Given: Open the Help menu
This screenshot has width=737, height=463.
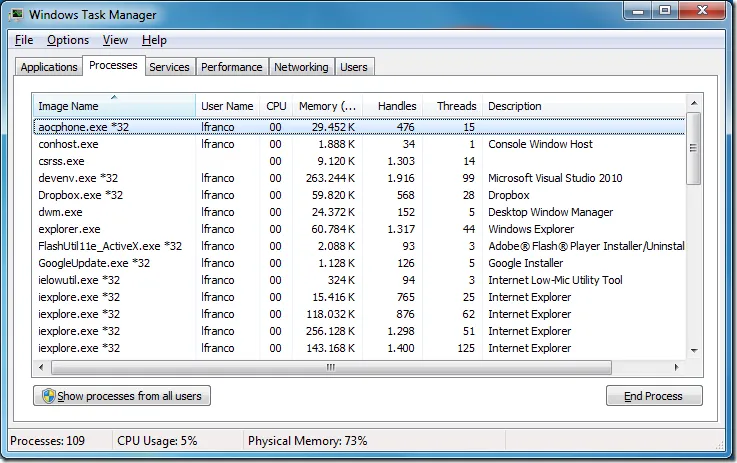Looking at the screenshot, I should pyautogui.click(x=154, y=40).
